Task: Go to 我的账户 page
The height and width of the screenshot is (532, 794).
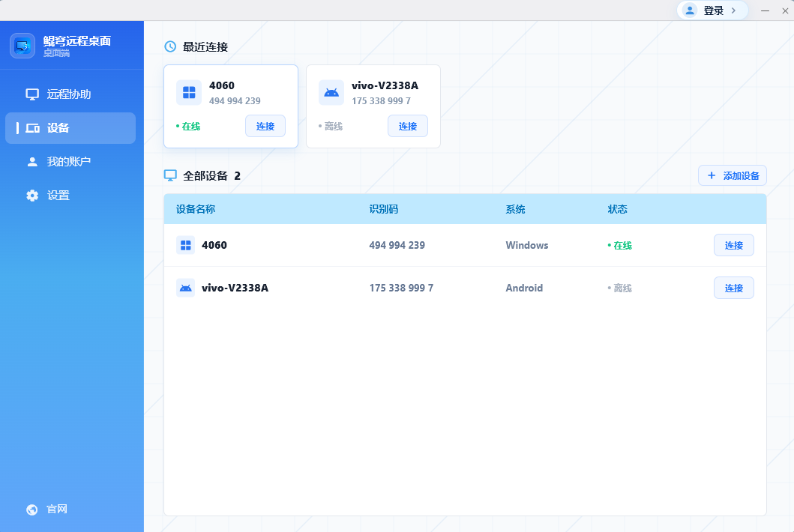Action: (70, 162)
